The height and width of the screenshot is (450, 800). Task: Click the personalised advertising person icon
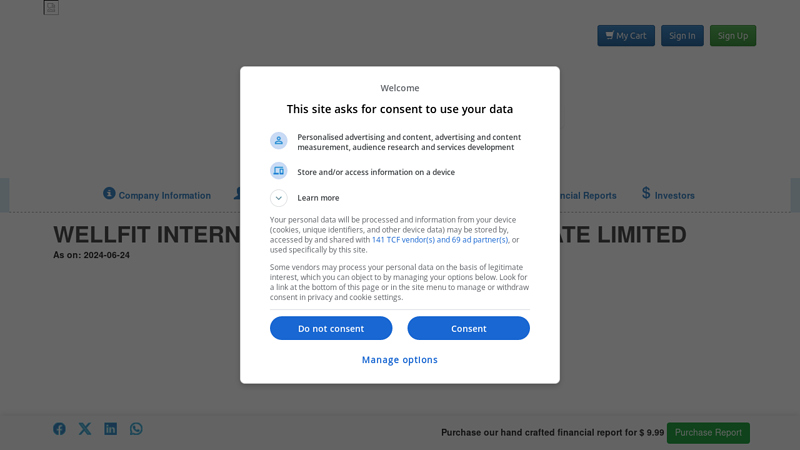click(278, 141)
